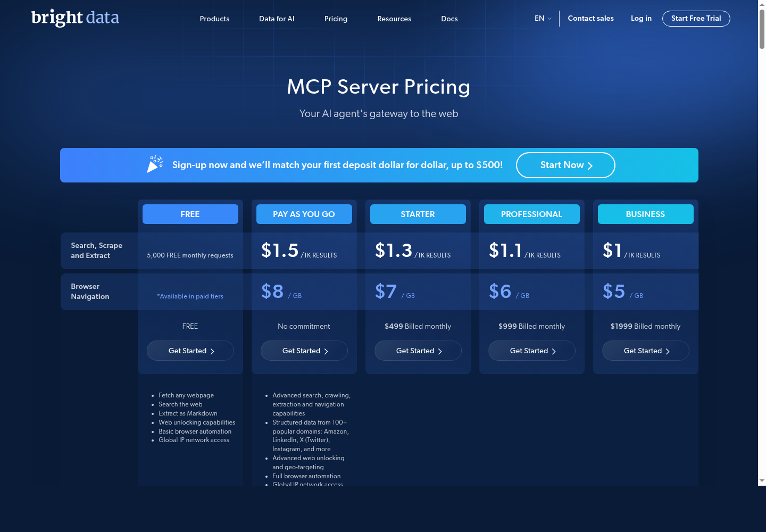Open the Data for AI menu

point(277,19)
